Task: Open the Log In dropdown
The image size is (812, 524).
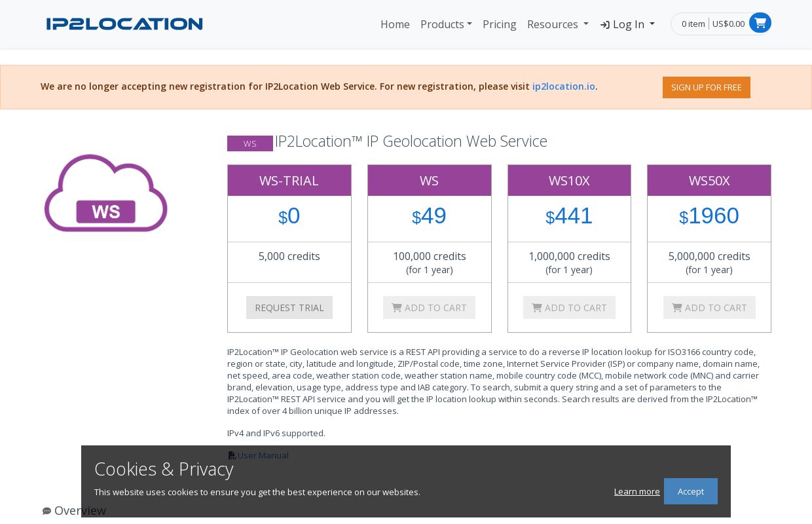Action: [627, 24]
